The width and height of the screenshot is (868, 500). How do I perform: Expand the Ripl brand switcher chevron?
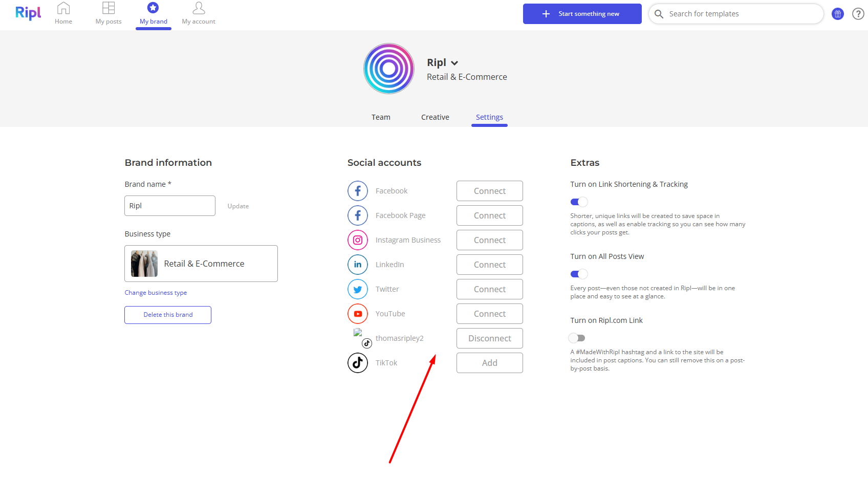pyautogui.click(x=454, y=63)
